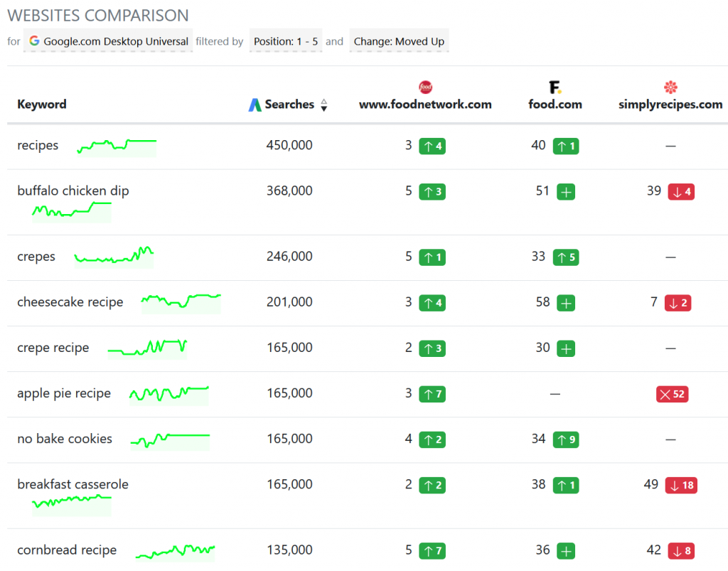Click the up 4 badge in recipes row
This screenshot has width=728, height=571.
click(432, 146)
